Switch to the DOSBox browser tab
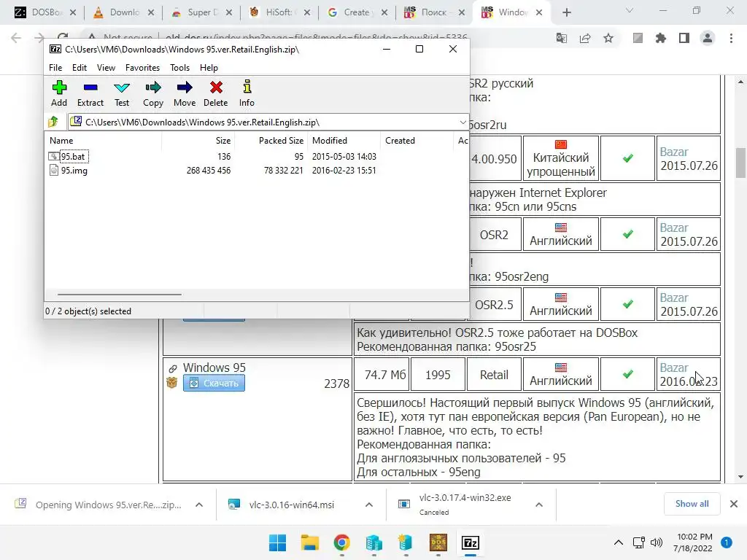 [x=46, y=12]
